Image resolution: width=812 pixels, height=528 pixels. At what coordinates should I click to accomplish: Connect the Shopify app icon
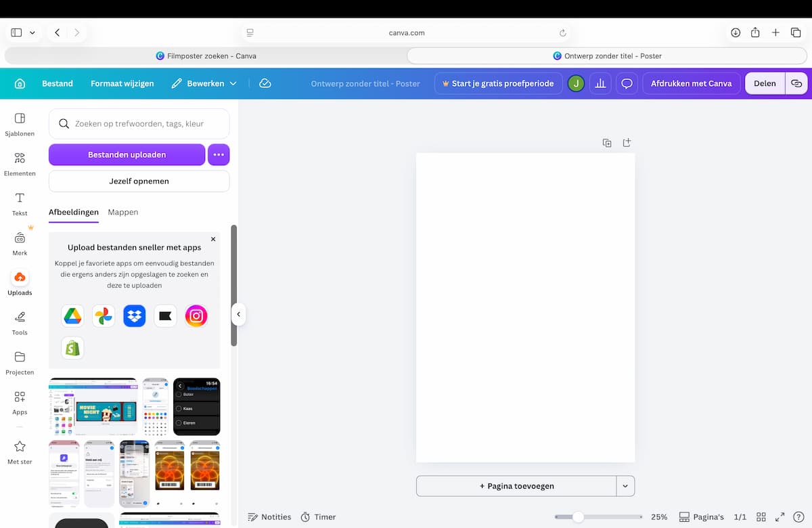click(x=72, y=348)
